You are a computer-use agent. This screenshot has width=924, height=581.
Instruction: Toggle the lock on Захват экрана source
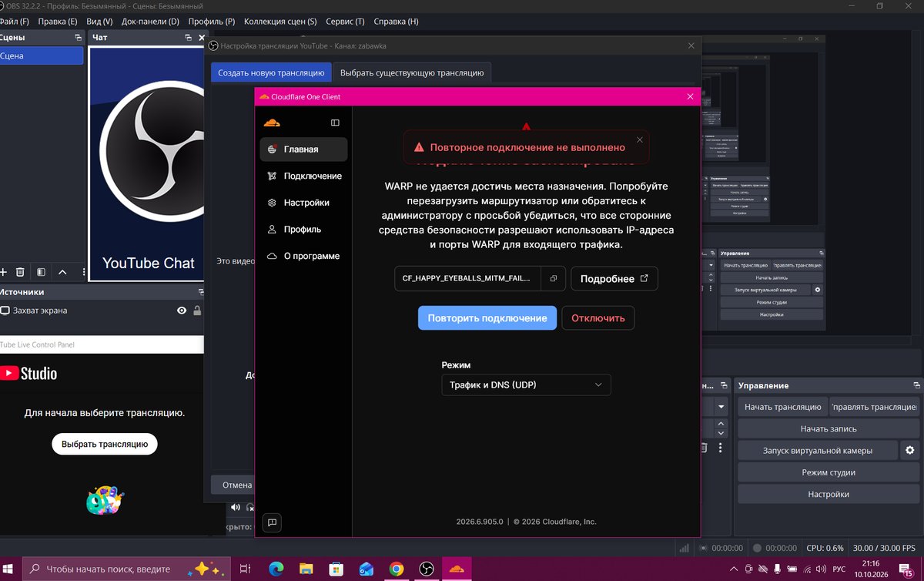click(x=197, y=311)
